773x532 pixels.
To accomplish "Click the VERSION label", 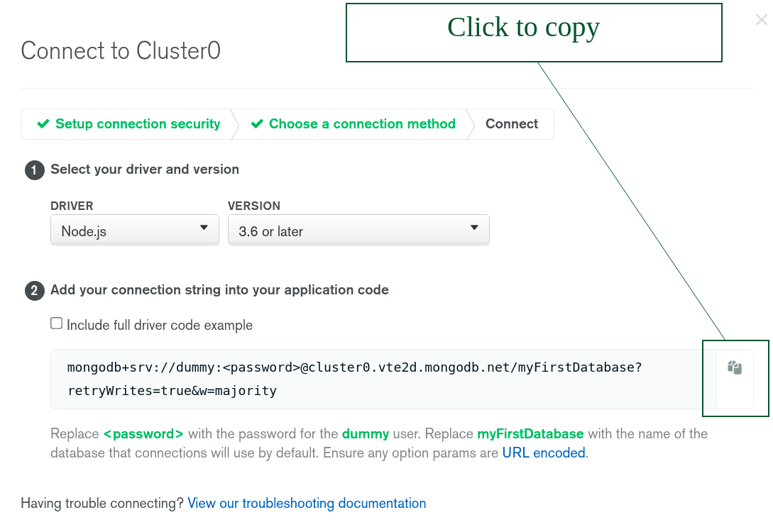I will point(254,206).
